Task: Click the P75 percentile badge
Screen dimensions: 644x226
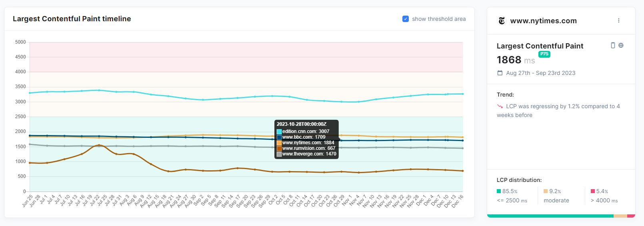Action: coord(544,54)
